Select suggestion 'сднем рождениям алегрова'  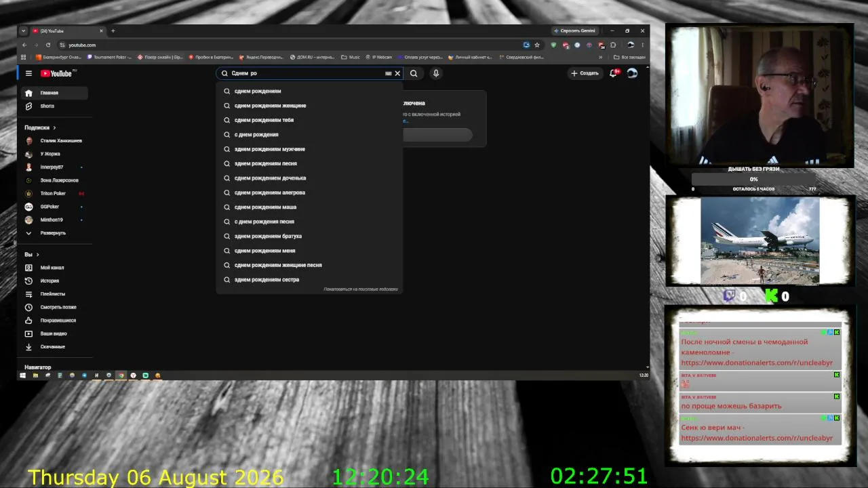tap(309, 192)
